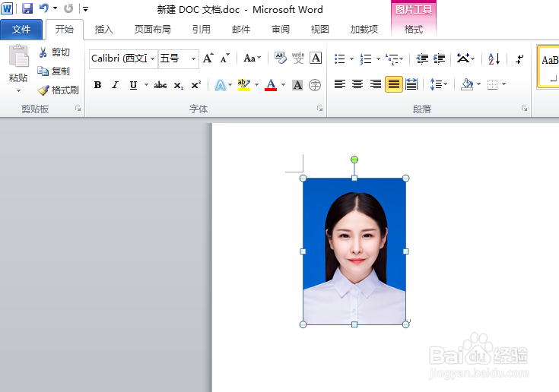Viewport: 559px width, 392px height.
Task: Toggle Underline formatting
Action: tap(133, 85)
